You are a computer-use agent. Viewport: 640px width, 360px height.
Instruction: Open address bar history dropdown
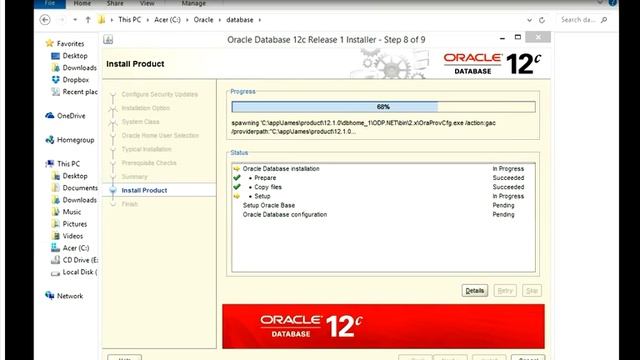(529, 20)
